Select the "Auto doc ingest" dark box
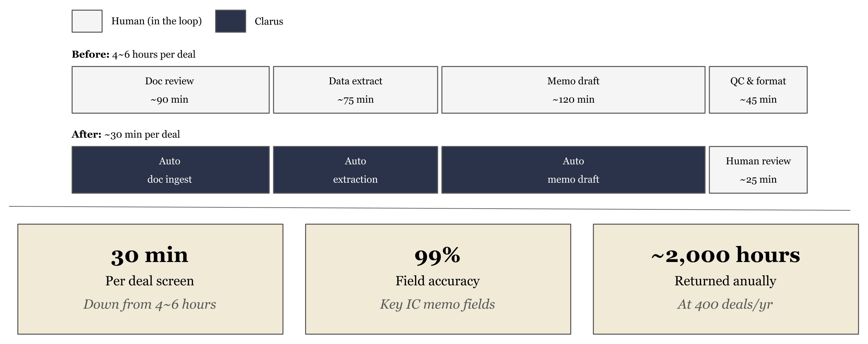Screen dimensions: 868x344 pyautogui.click(x=171, y=170)
